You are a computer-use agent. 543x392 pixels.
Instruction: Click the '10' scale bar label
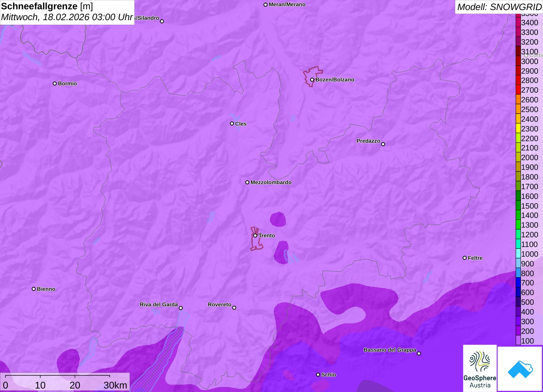coord(40,385)
